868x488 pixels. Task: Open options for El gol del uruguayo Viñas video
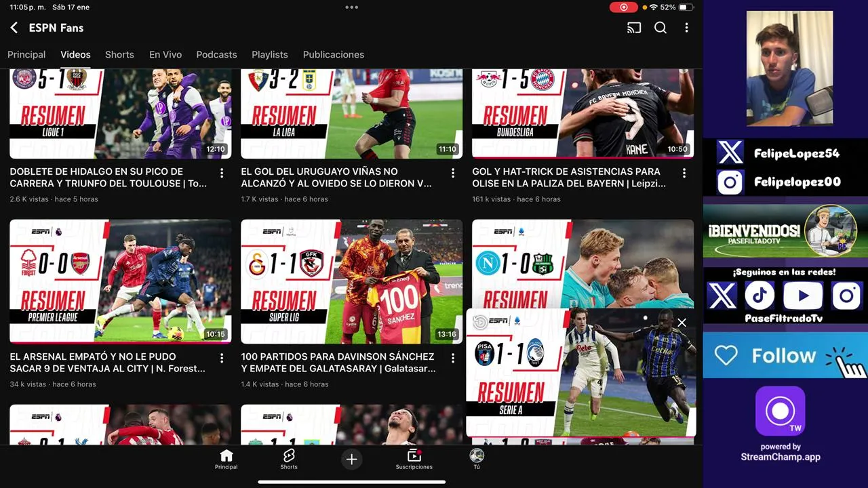tap(453, 174)
